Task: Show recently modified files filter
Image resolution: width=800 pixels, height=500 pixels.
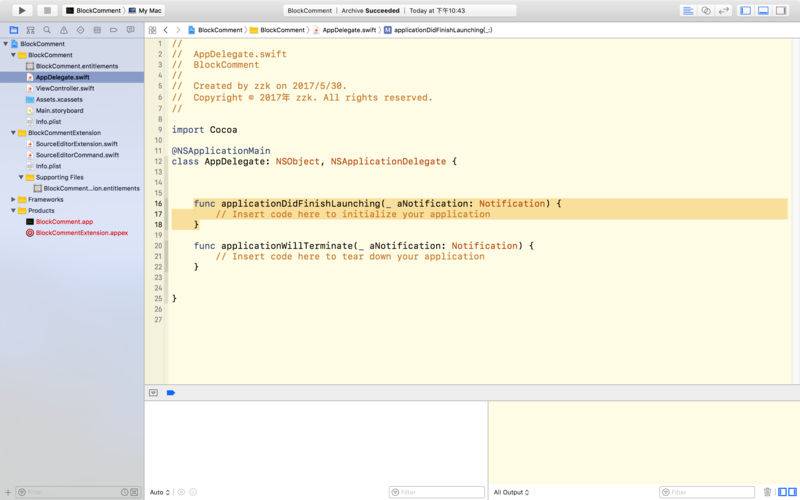Action: [124, 492]
